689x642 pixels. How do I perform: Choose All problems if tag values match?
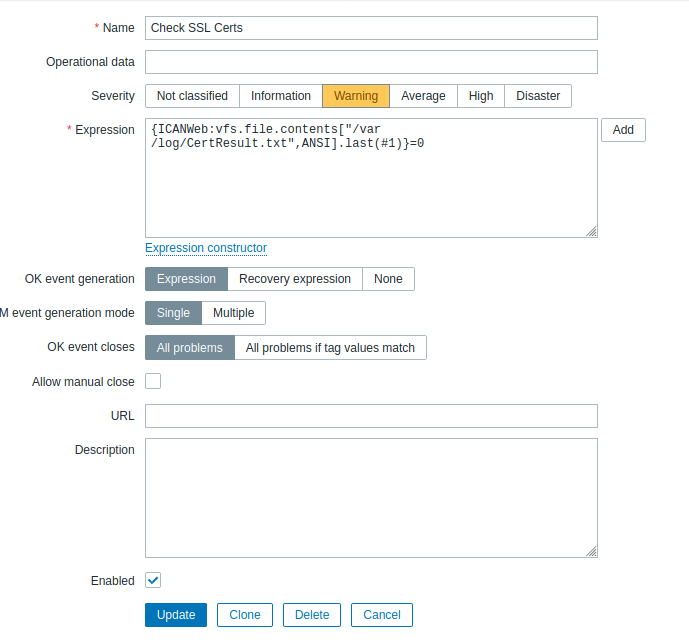(x=330, y=347)
